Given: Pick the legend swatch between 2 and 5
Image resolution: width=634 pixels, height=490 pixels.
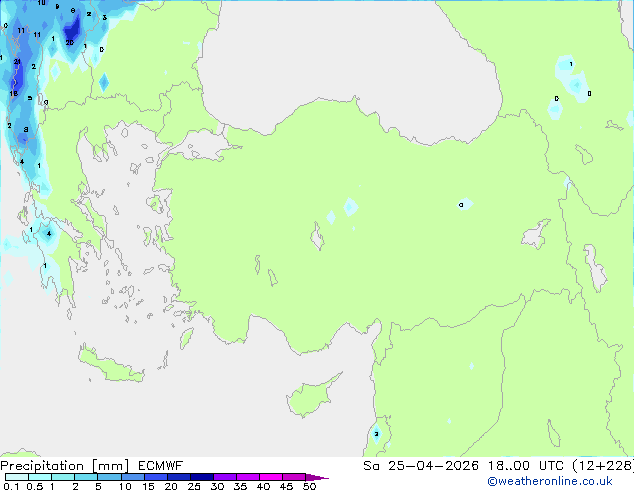Looking at the screenshot, I should (x=86, y=477).
